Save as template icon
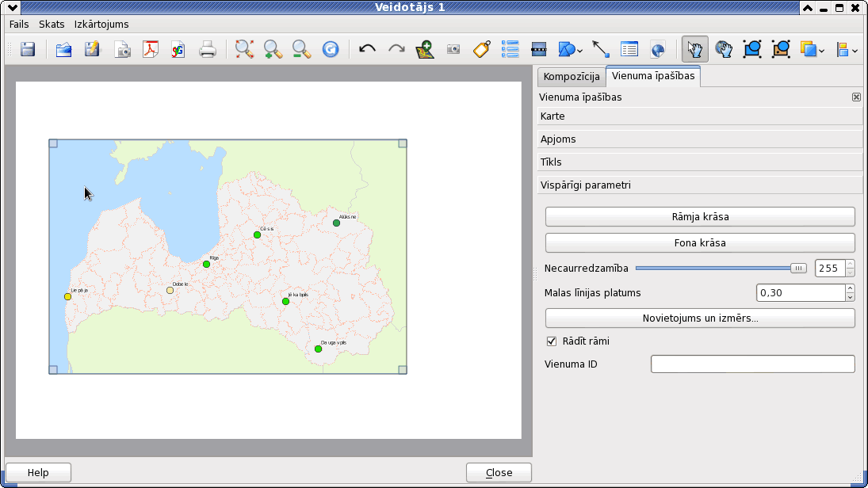Image resolution: width=868 pixels, height=488 pixels. click(93, 49)
